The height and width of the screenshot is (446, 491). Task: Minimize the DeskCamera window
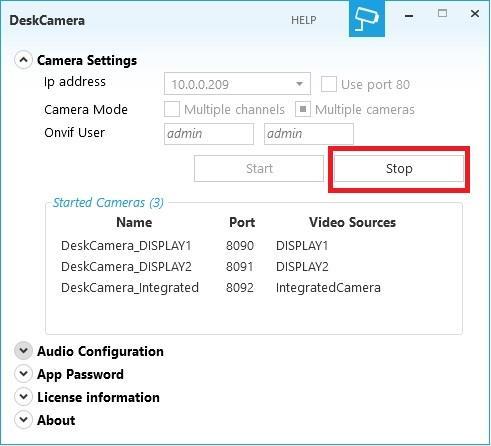pos(409,15)
